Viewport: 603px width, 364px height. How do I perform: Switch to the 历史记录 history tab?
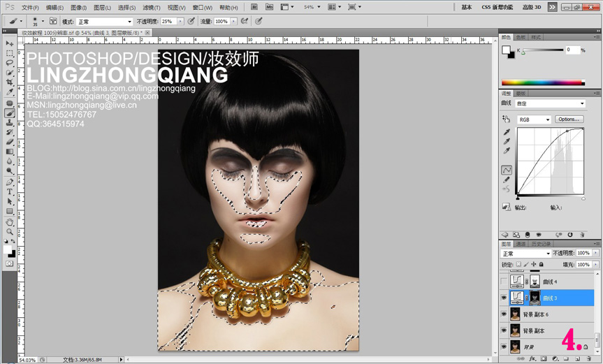[541, 244]
